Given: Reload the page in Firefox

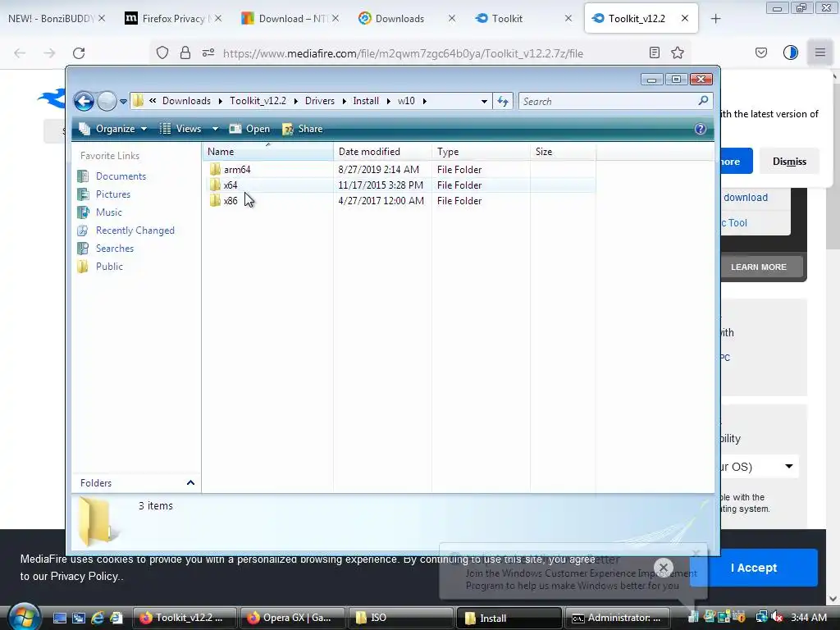Looking at the screenshot, I should (79, 52).
